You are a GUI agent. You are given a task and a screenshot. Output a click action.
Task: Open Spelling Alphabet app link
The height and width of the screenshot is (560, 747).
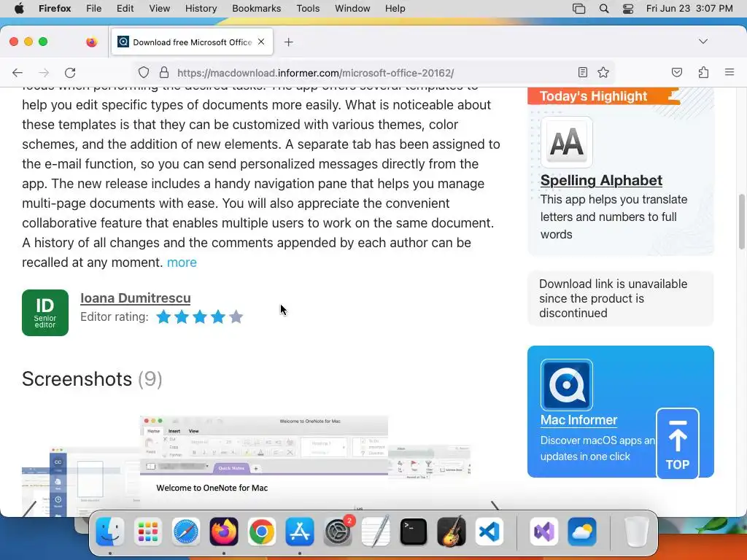601,181
